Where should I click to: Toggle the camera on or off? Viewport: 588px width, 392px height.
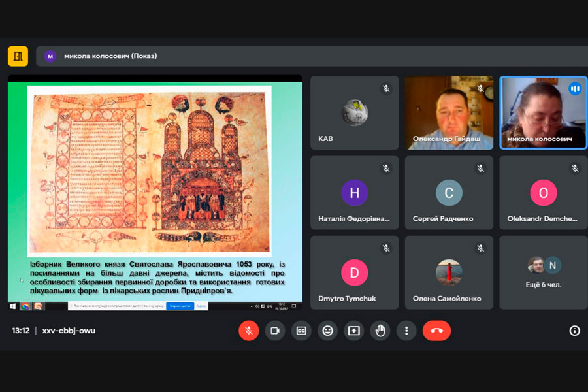[x=275, y=331]
